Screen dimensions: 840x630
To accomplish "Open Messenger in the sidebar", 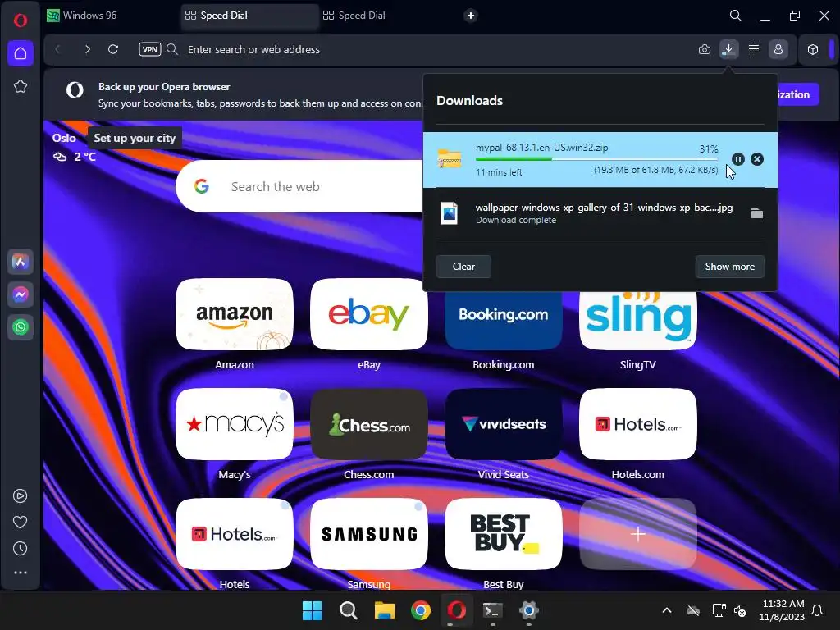I will click(x=21, y=294).
